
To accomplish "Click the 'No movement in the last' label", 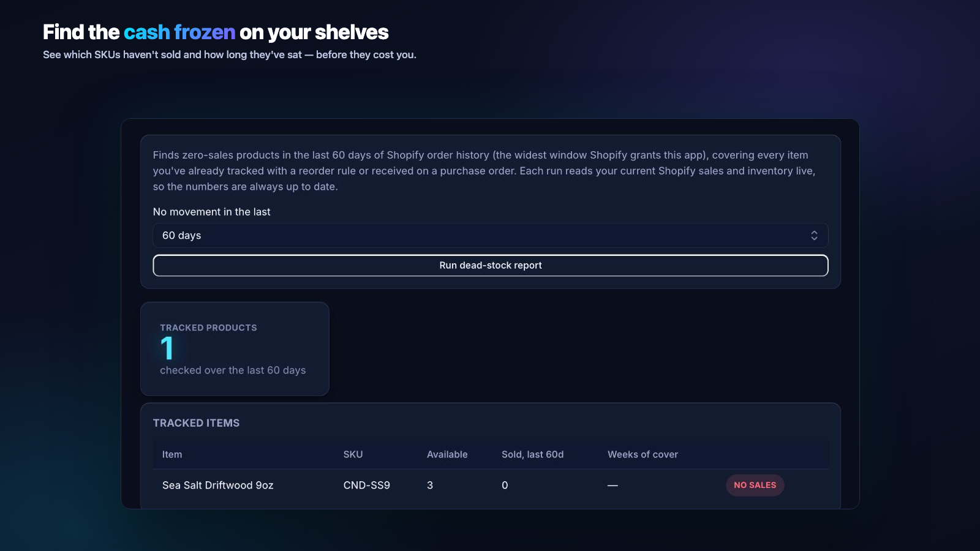I will [211, 212].
